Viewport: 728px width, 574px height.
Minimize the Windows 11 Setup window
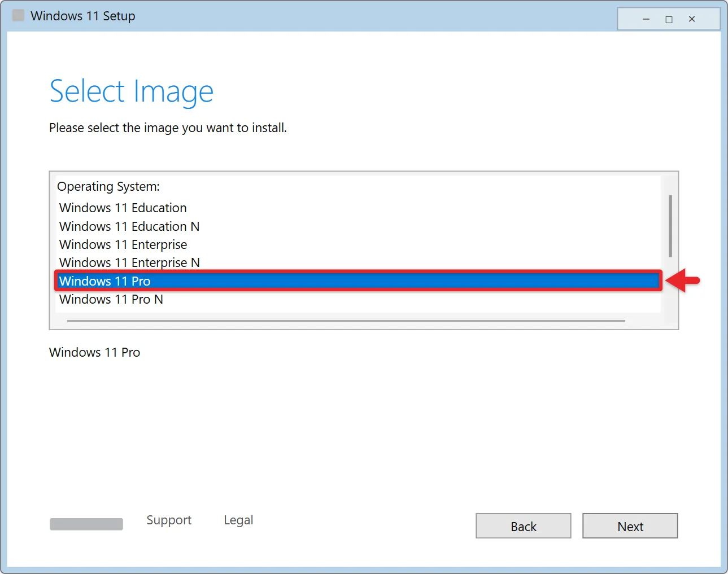point(646,19)
